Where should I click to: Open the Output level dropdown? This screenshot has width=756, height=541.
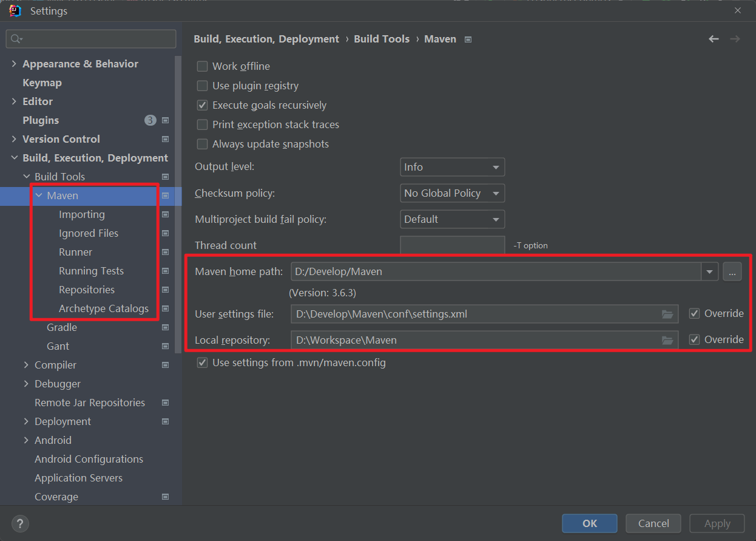(452, 167)
